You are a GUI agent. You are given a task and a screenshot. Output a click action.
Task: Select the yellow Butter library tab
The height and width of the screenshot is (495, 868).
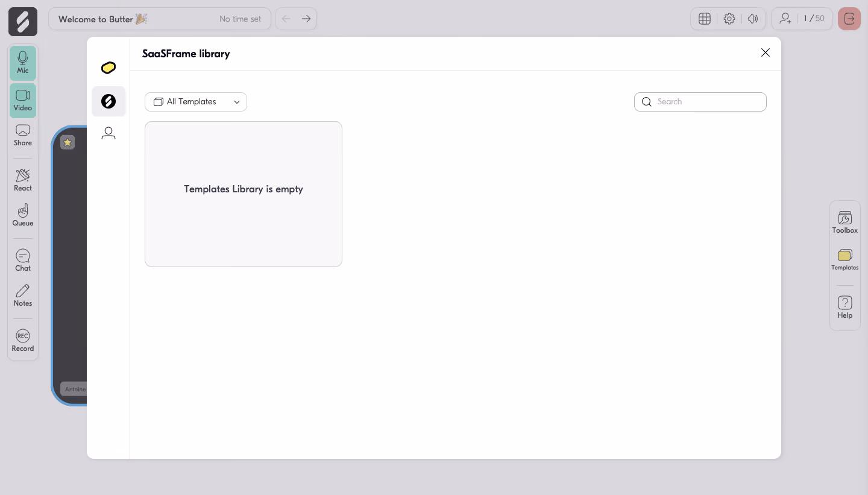click(x=108, y=68)
